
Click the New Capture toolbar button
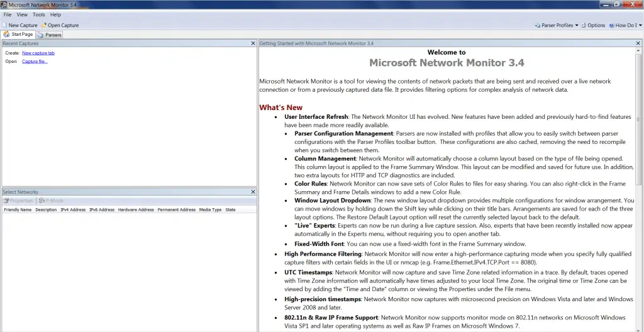click(19, 25)
